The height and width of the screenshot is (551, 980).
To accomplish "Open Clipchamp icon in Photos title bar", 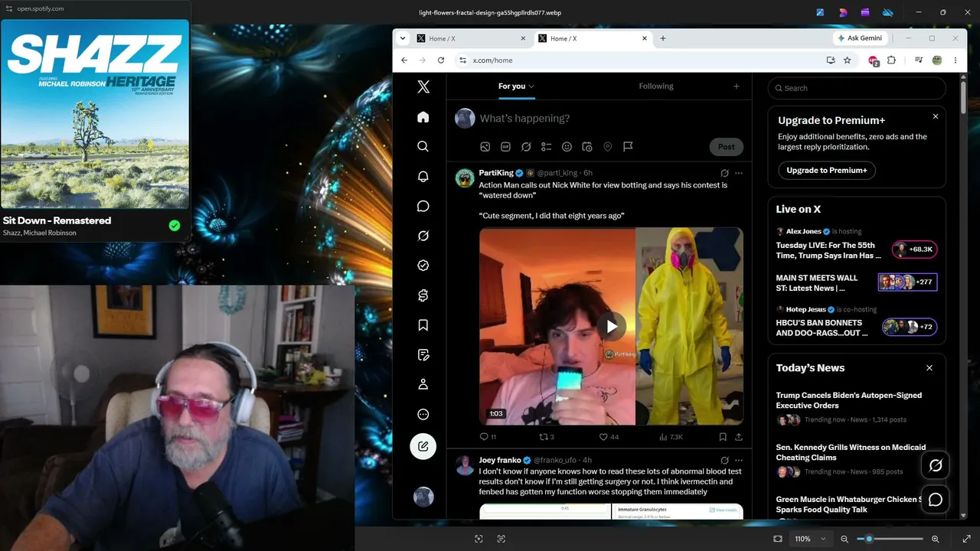I will coord(865,12).
